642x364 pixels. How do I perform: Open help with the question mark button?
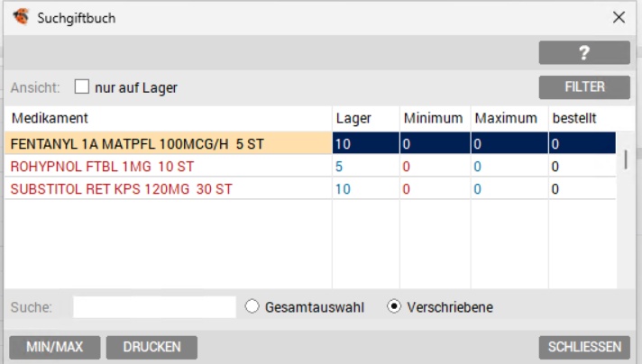click(x=583, y=53)
